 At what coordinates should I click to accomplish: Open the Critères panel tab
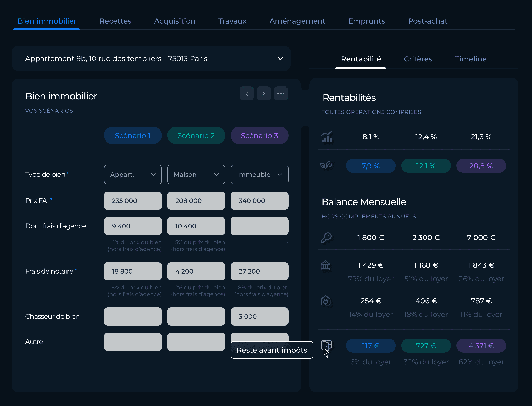pos(418,59)
